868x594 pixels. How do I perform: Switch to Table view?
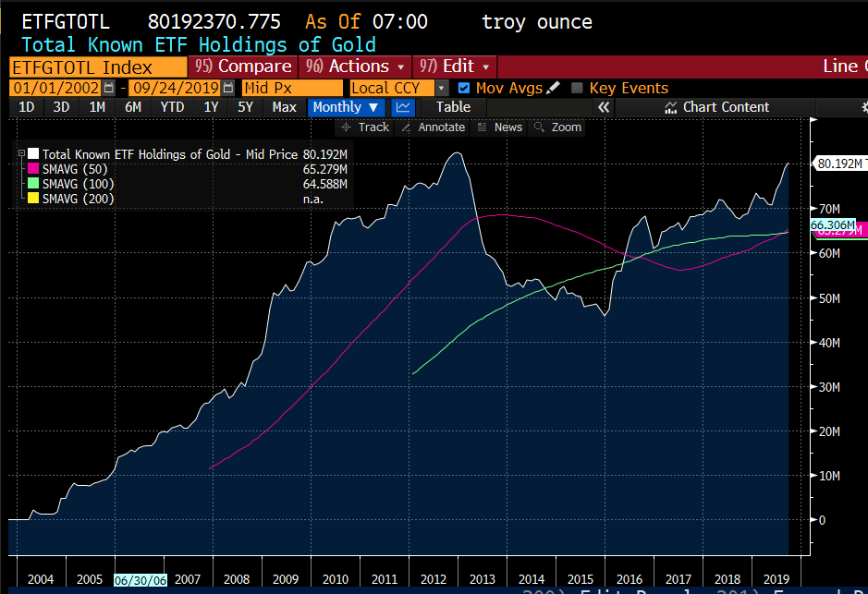[x=453, y=107]
